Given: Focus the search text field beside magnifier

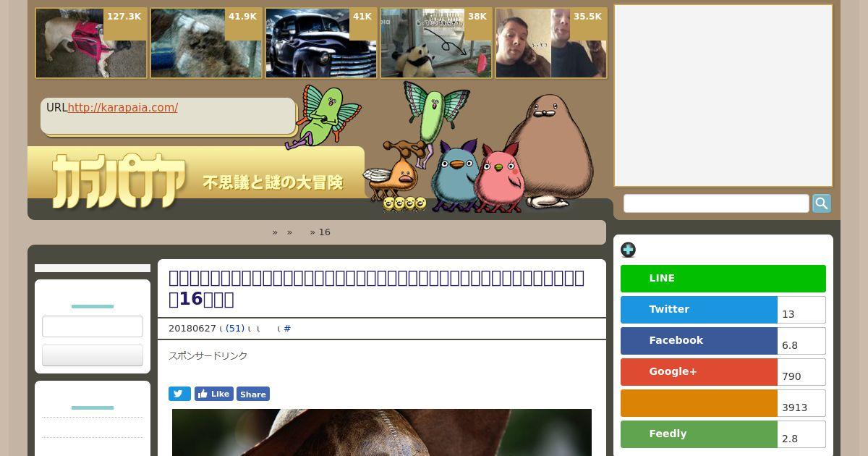Looking at the screenshot, I should coord(716,203).
